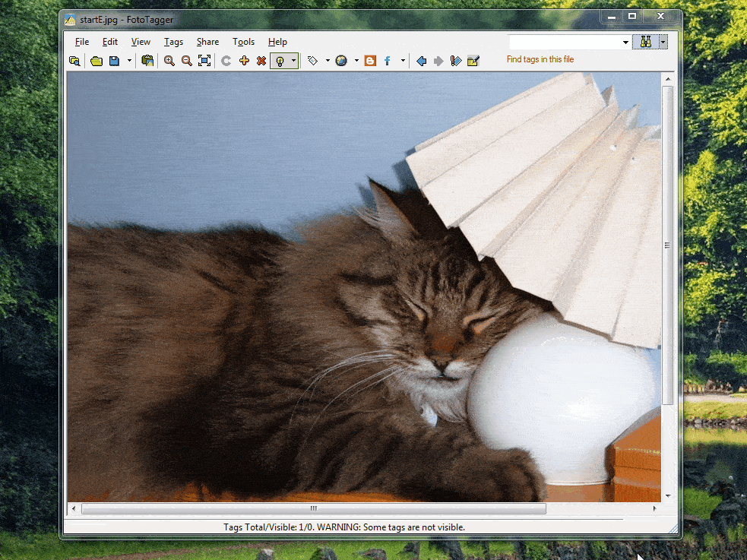Viewport: 747px width, 560px height.
Task: Open the globe icon dropdown arrow
Action: pyautogui.click(x=356, y=61)
